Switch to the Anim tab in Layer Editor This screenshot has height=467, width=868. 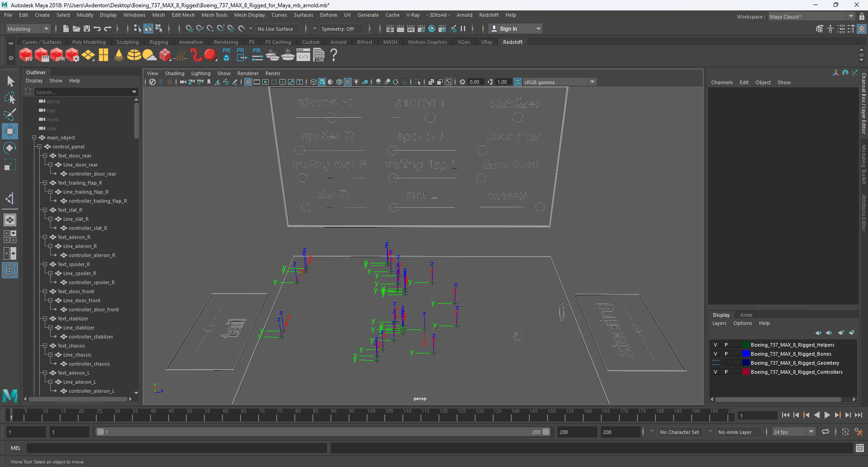click(x=746, y=315)
